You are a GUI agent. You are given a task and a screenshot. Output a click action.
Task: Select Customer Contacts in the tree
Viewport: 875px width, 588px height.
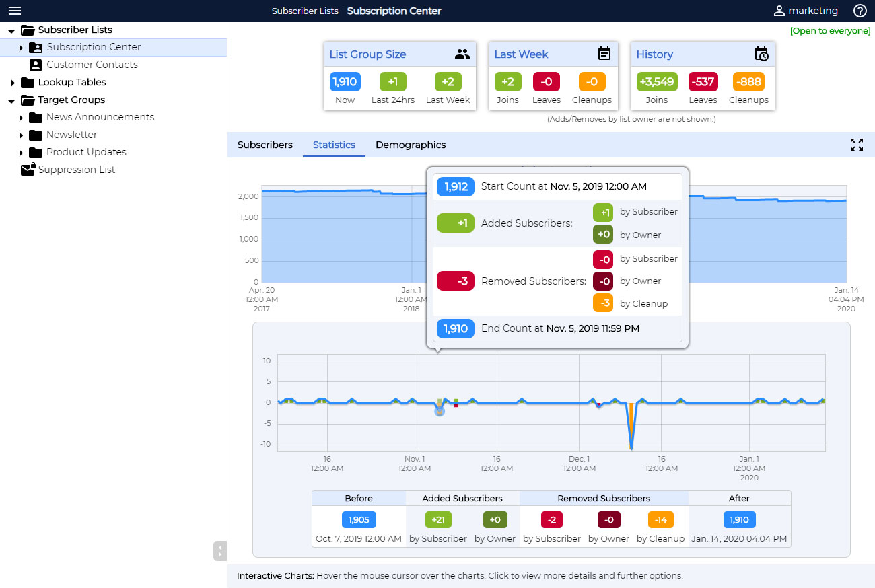92,65
